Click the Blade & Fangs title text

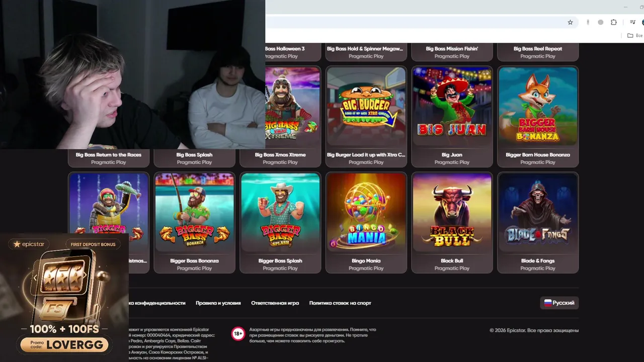pos(538,261)
